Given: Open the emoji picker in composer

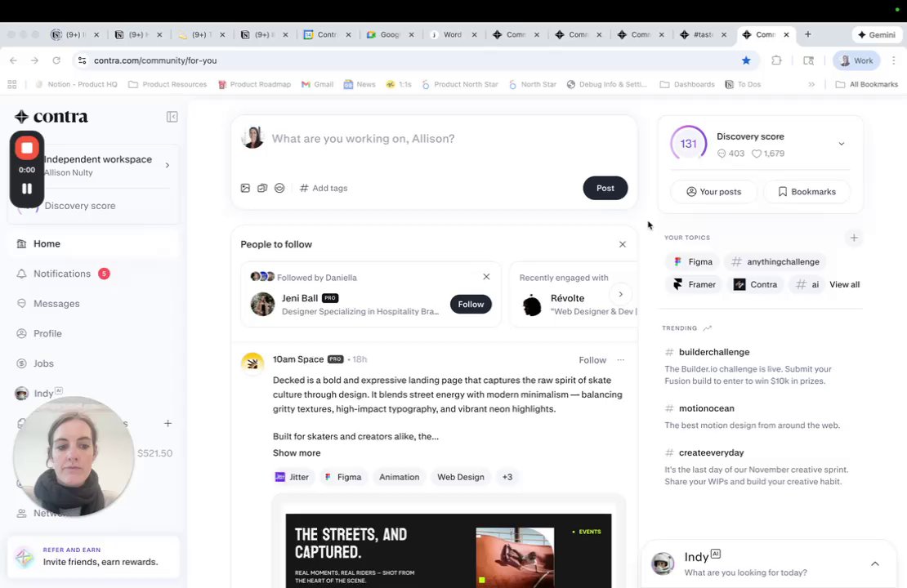Looking at the screenshot, I should point(279,188).
